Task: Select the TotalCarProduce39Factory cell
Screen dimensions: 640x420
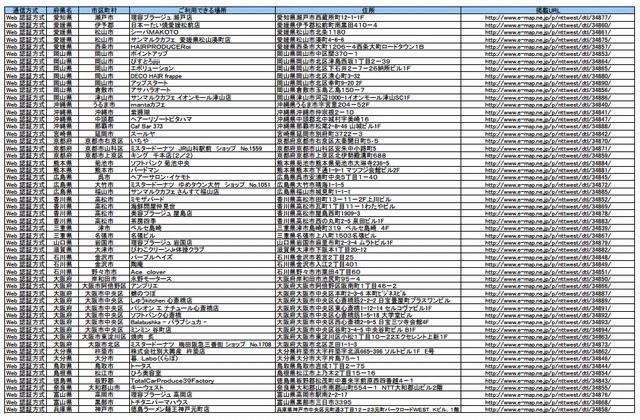Action: (202, 381)
